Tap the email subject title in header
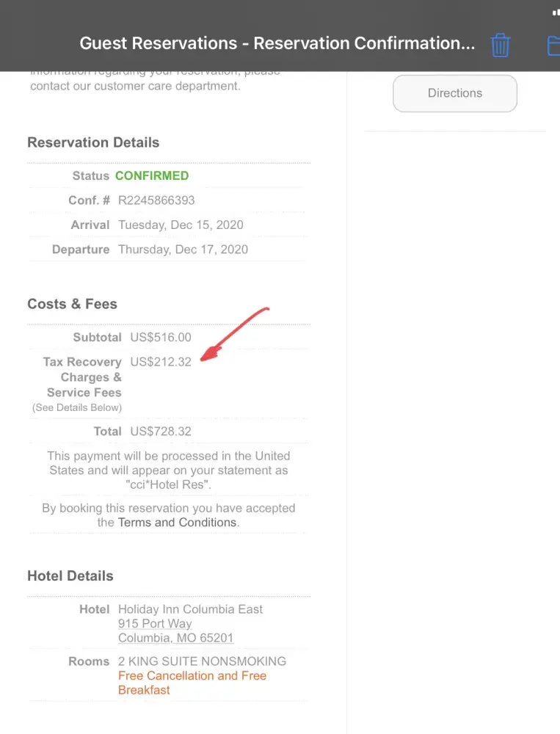Viewport: 560px width, 734px height. (277, 43)
